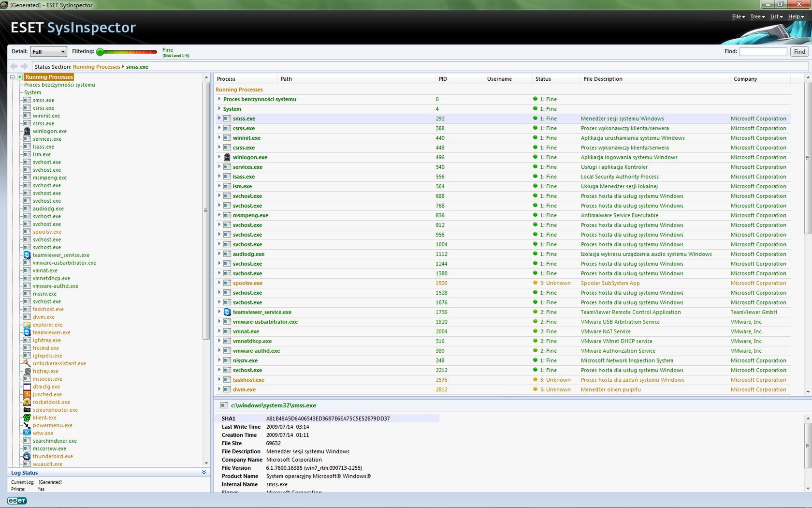
Task: Click the left tree vertical scrollbar
Action: [x=206, y=210]
